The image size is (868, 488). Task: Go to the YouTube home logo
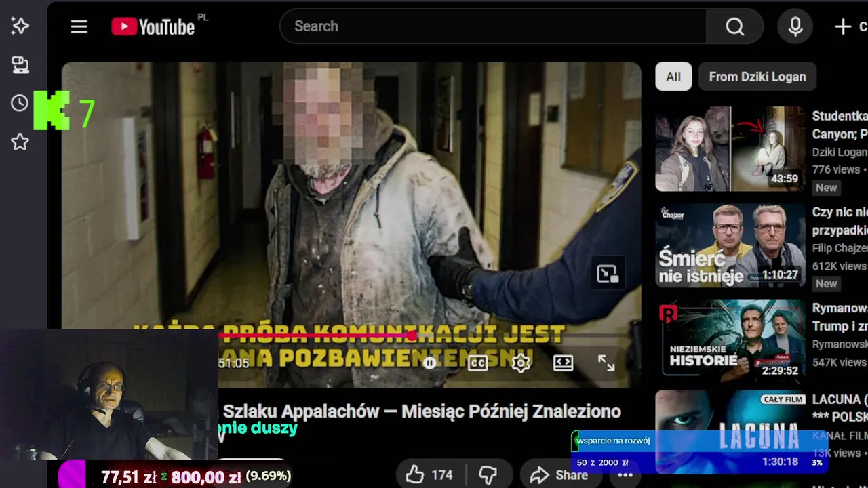(x=153, y=26)
